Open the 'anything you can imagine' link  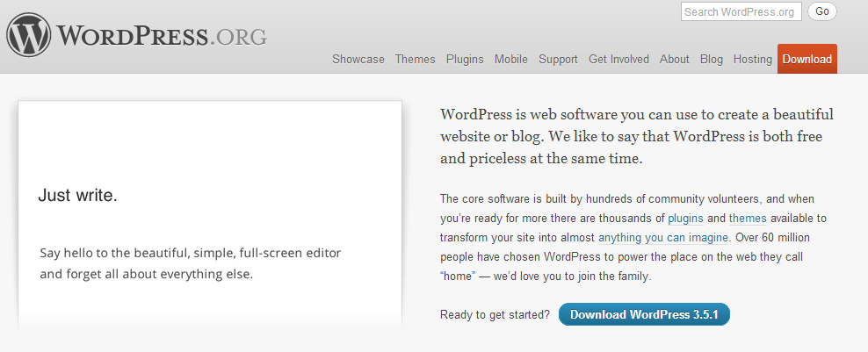pos(663,238)
